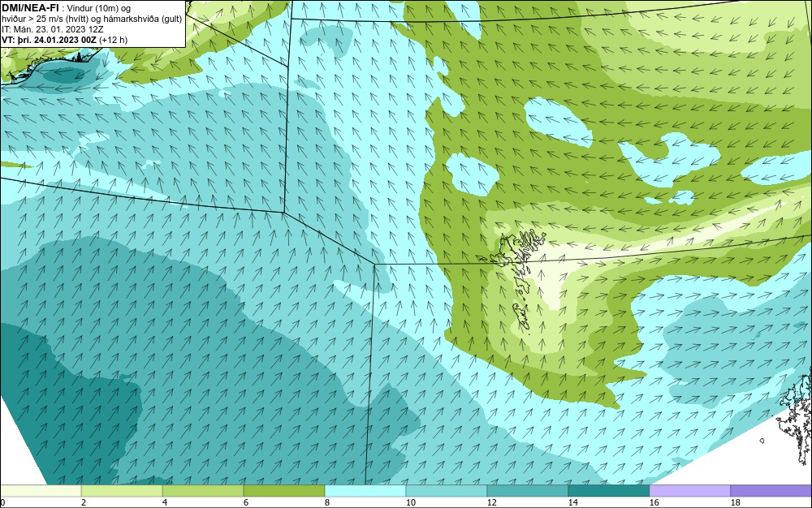Click the 'VT: þri. 24.01.2023 00Z' valid time
The width and height of the screenshot is (812, 508).
50,40
